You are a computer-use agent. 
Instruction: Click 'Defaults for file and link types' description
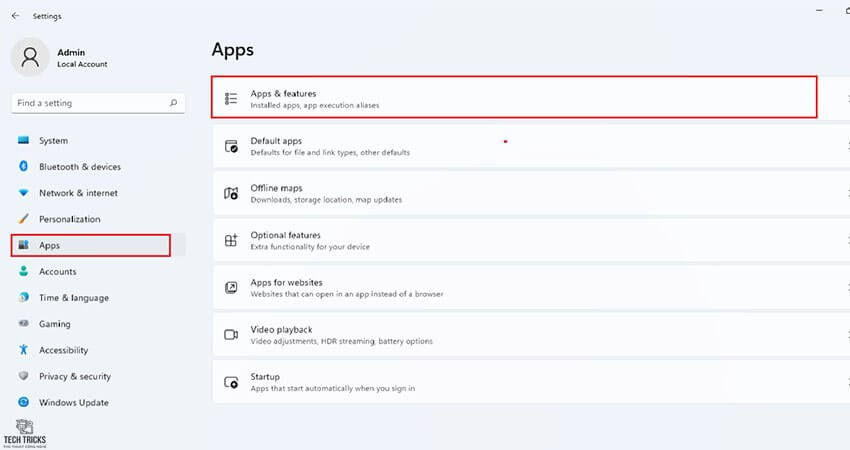(330, 152)
